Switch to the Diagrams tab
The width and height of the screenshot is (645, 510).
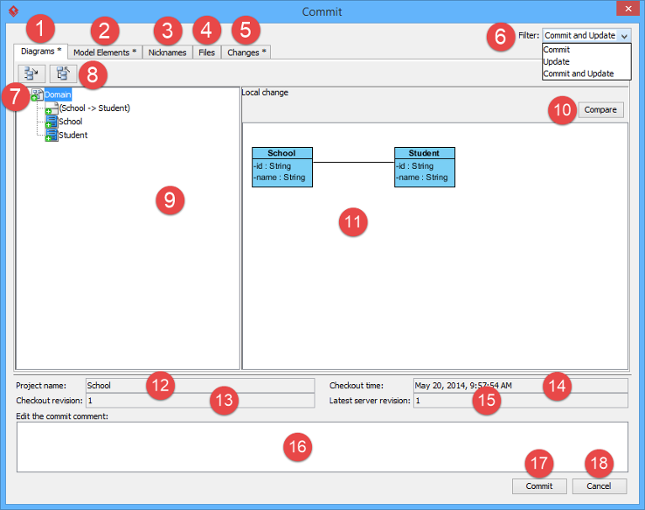(x=41, y=51)
